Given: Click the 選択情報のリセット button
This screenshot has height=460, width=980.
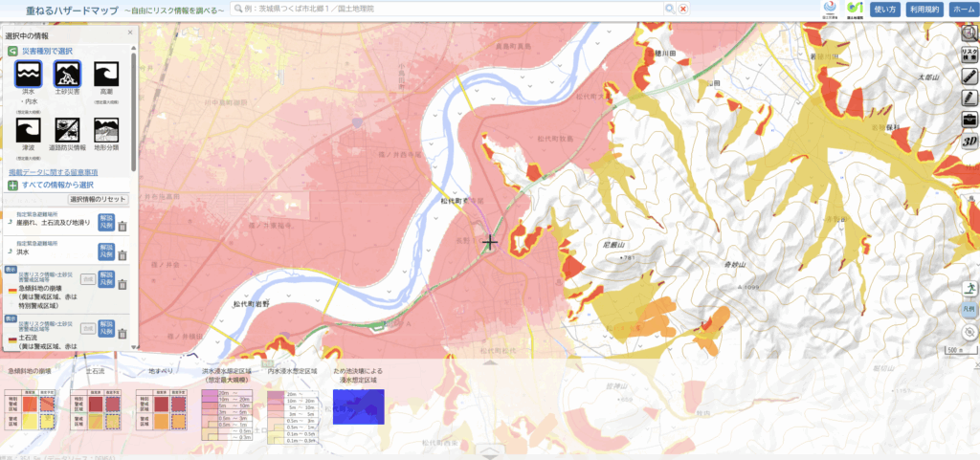Looking at the screenshot, I should 98,199.
